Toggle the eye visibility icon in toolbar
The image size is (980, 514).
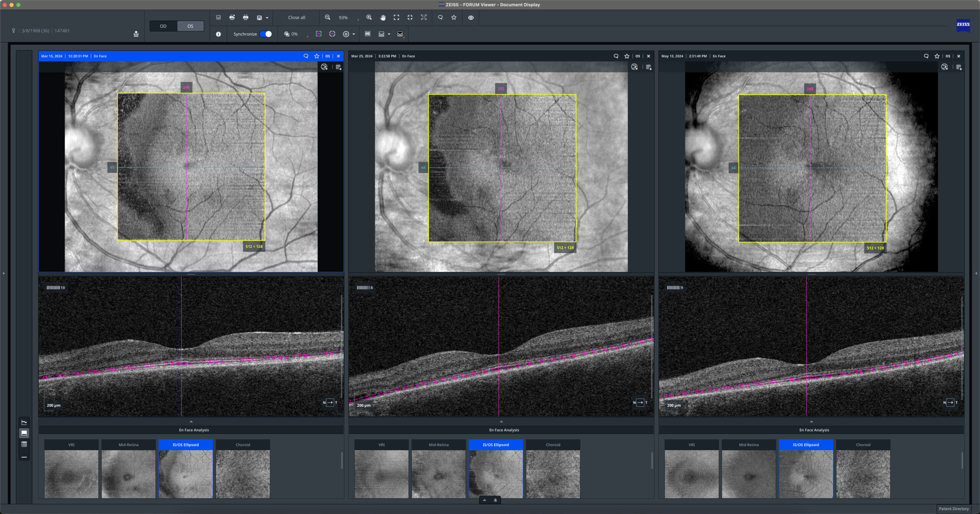point(471,18)
